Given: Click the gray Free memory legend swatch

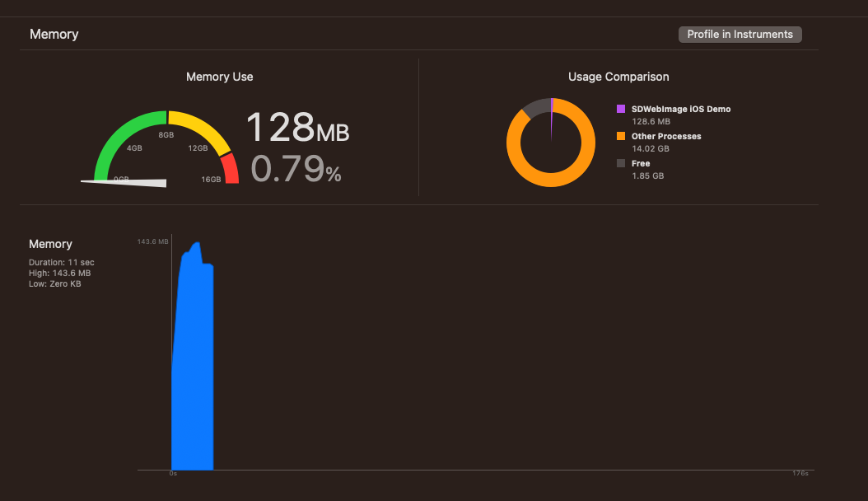Looking at the screenshot, I should 619,163.
